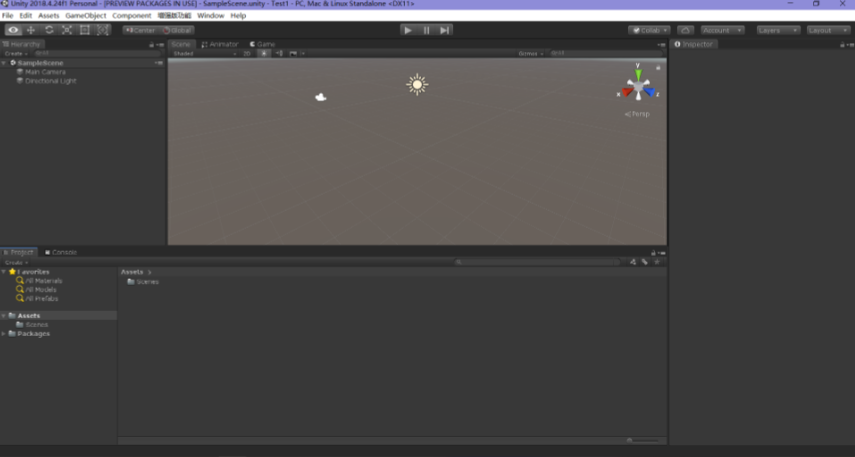Select the Rect Transform tool
Image resolution: width=855 pixels, height=457 pixels.
pyautogui.click(x=85, y=30)
